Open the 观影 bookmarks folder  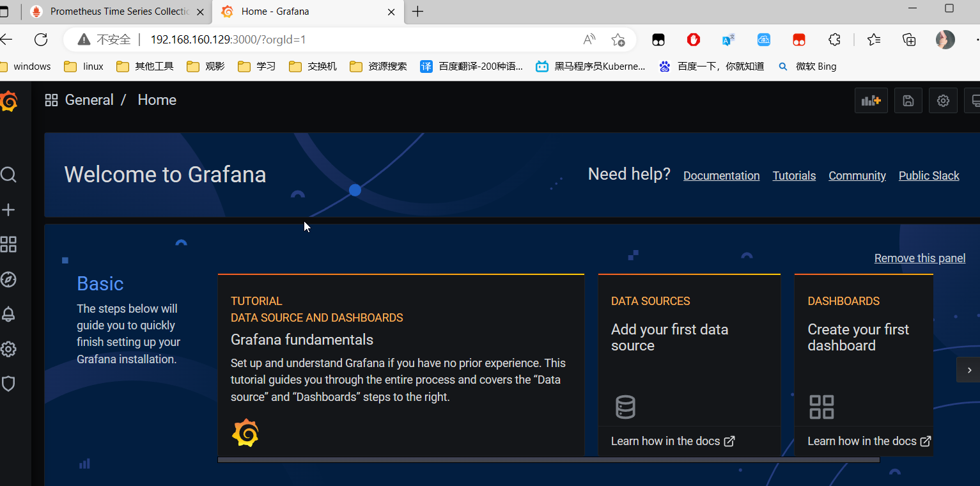pyautogui.click(x=205, y=67)
